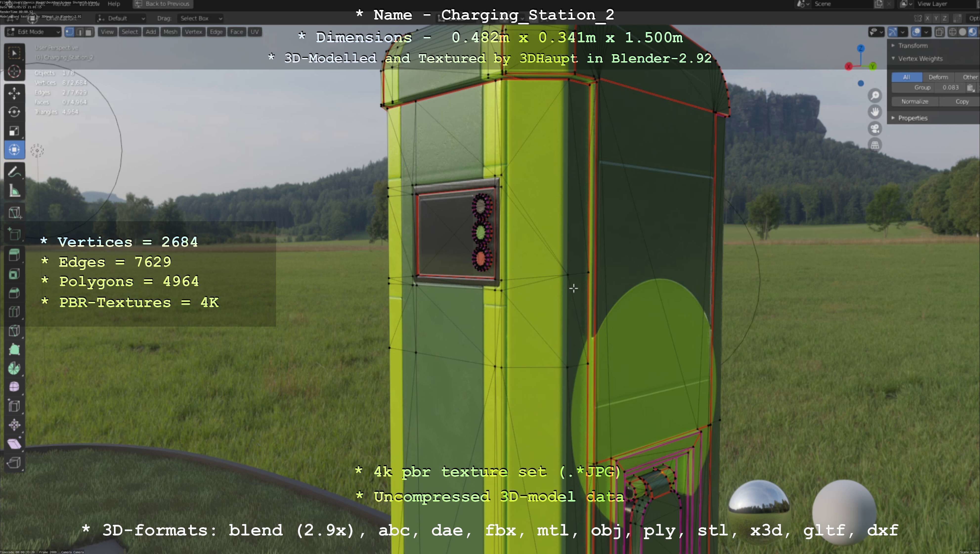The image size is (980, 554).
Task: Expand the Transform panel
Action: point(912,46)
